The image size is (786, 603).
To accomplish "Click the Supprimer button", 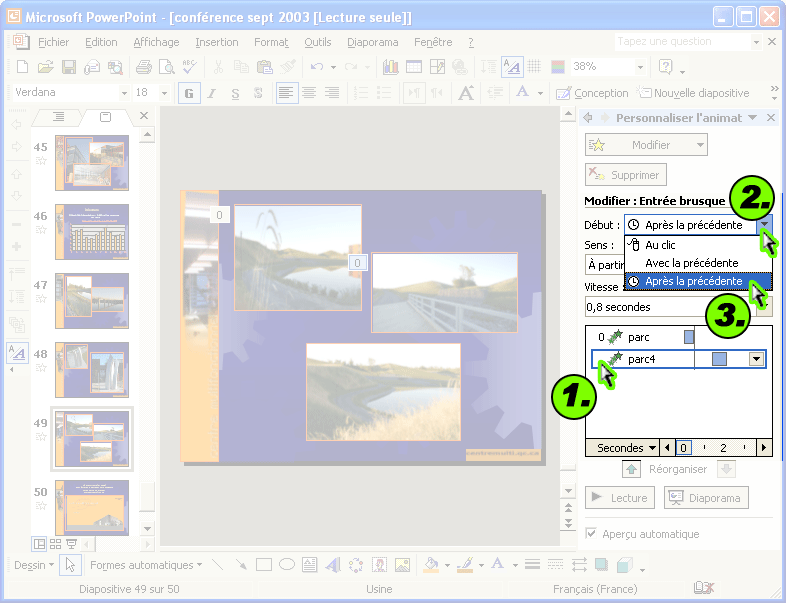I will (x=624, y=175).
